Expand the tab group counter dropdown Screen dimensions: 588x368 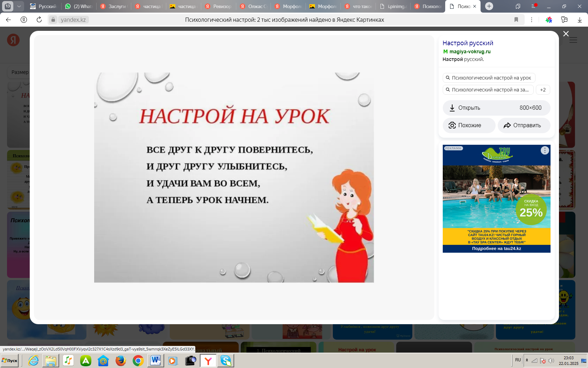coord(19,6)
